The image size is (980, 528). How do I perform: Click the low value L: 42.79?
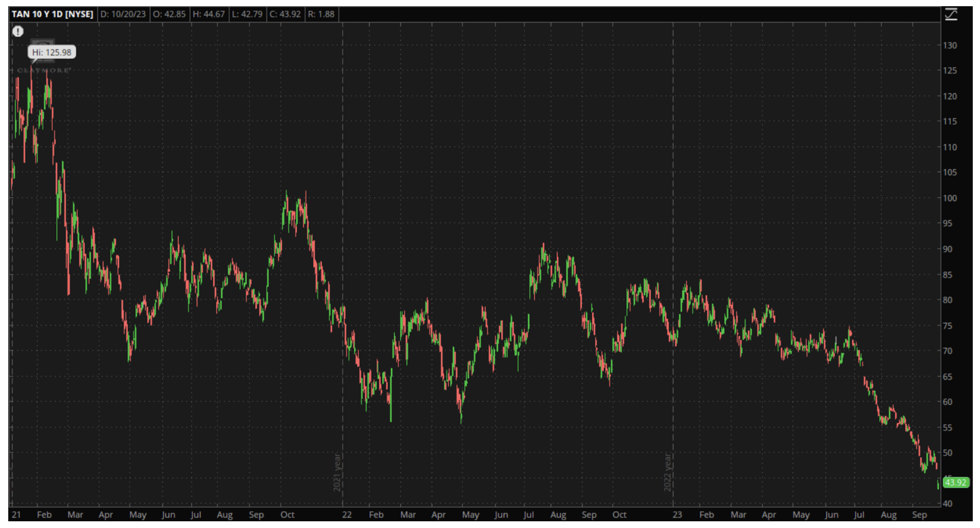pyautogui.click(x=247, y=14)
